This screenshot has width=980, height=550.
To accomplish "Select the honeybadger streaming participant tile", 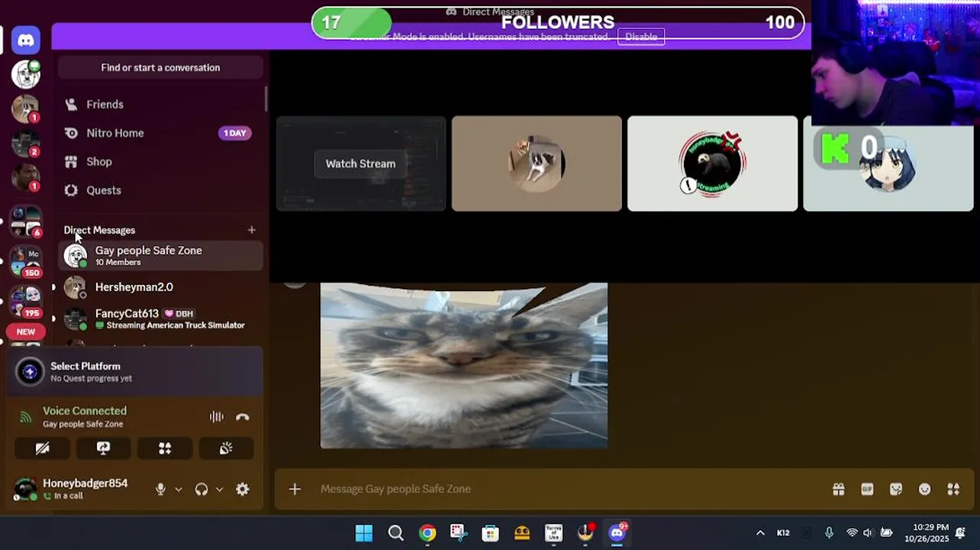I will (712, 163).
